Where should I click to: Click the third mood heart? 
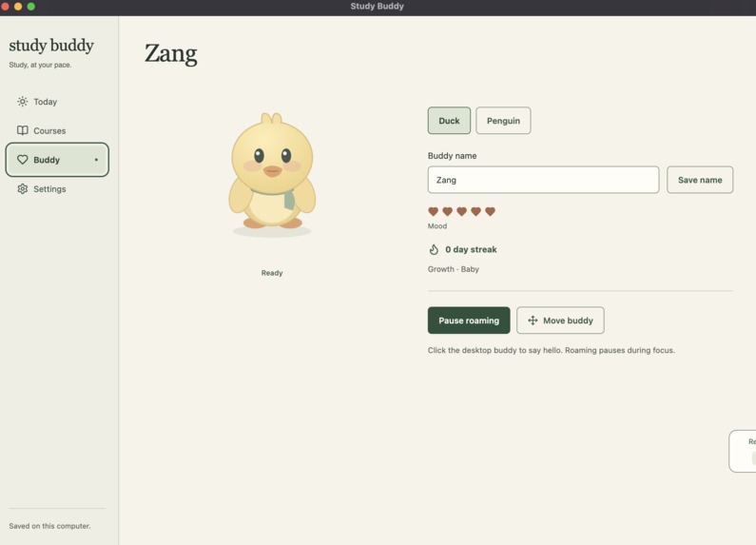[461, 211]
